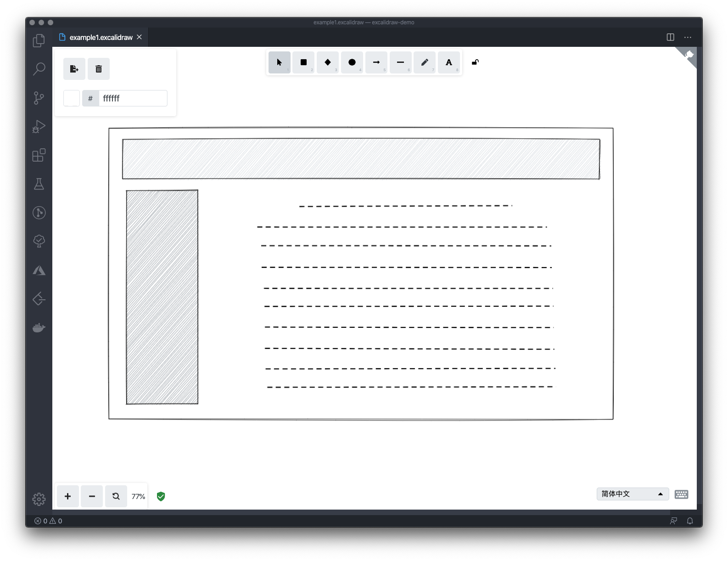Viewport: 728px width, 561px height.
Task: Open the Source Control view
Action: click(39, 98)
